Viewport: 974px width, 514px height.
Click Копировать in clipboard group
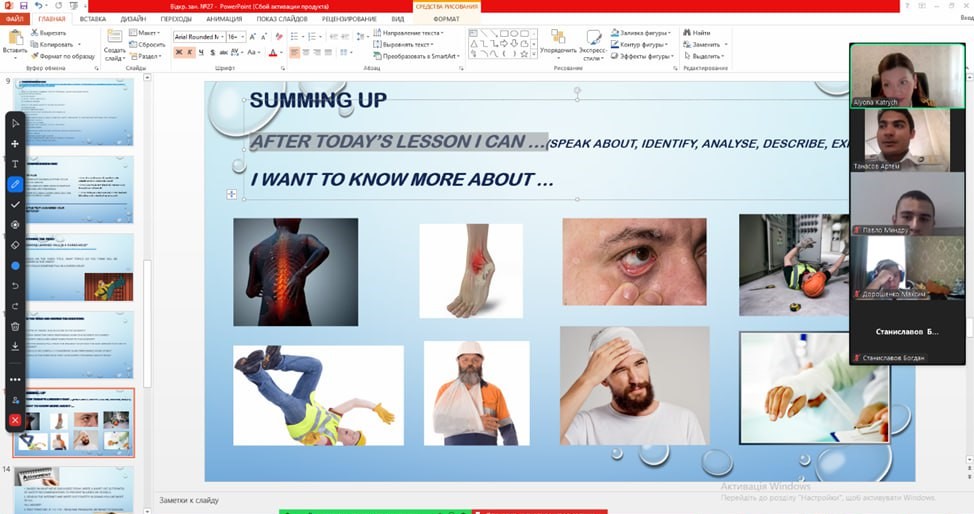point(53,45)
